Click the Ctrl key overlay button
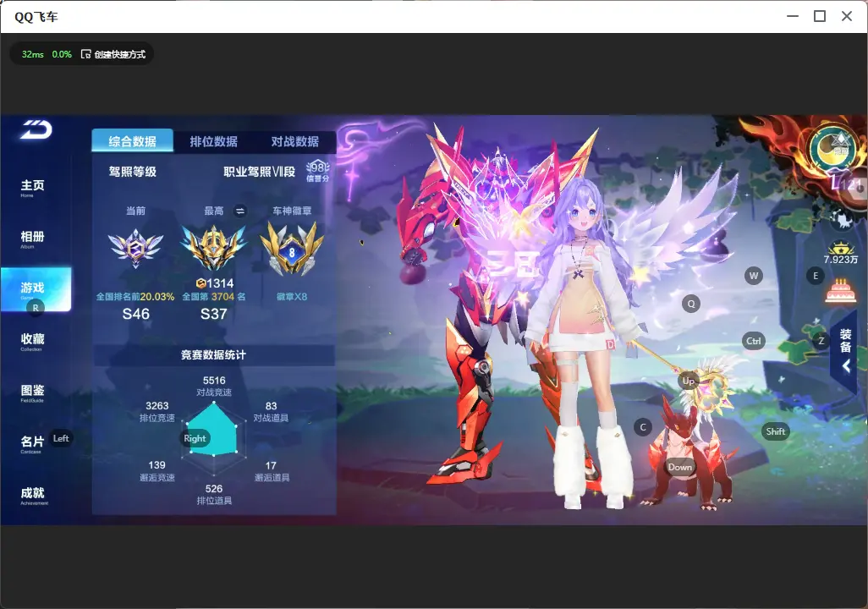 tap(754, 341)
